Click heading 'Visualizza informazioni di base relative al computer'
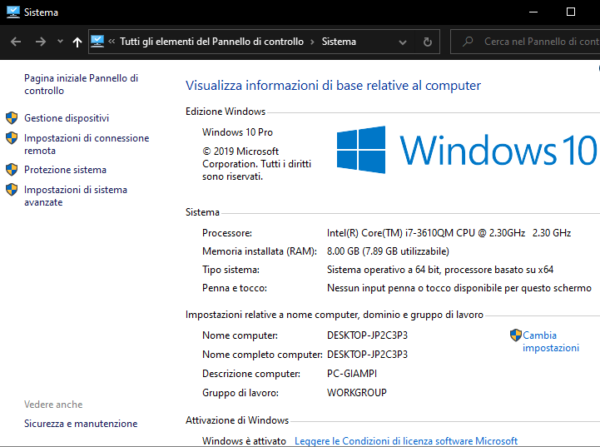The image size is (600, 447). tap(333, 85)
